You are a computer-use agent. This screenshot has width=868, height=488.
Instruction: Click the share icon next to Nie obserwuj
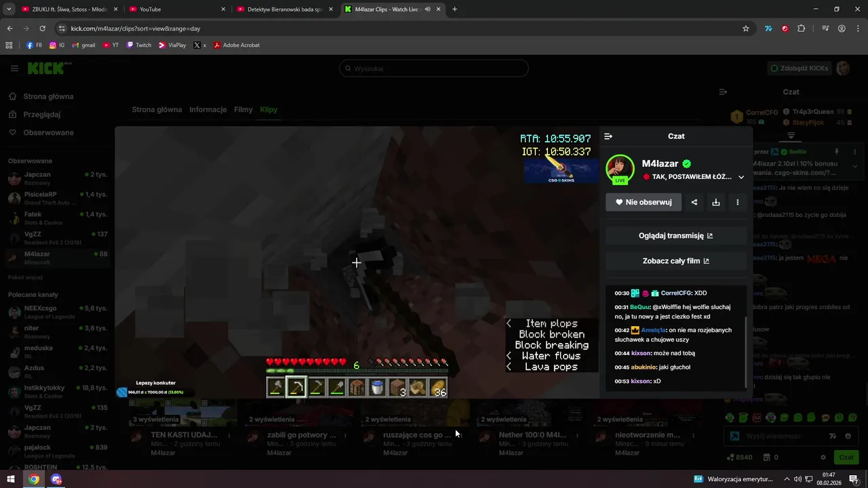(x=694, y=202)
